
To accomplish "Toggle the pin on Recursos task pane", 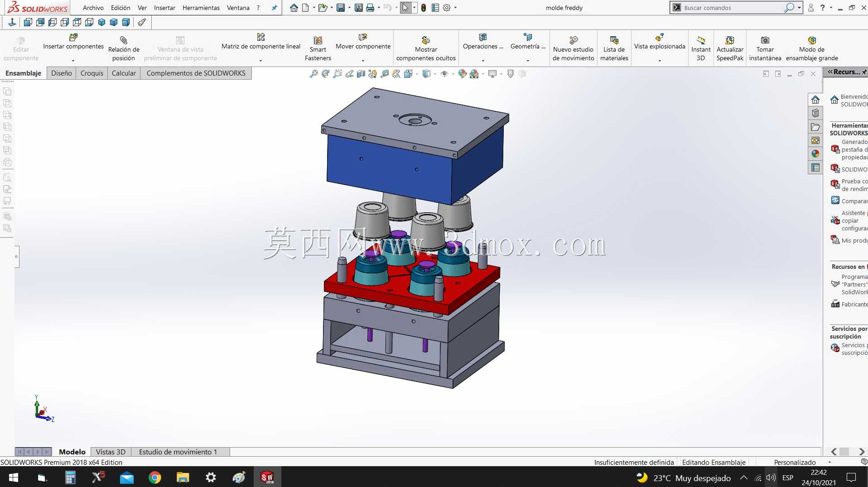I will [864, 72].
